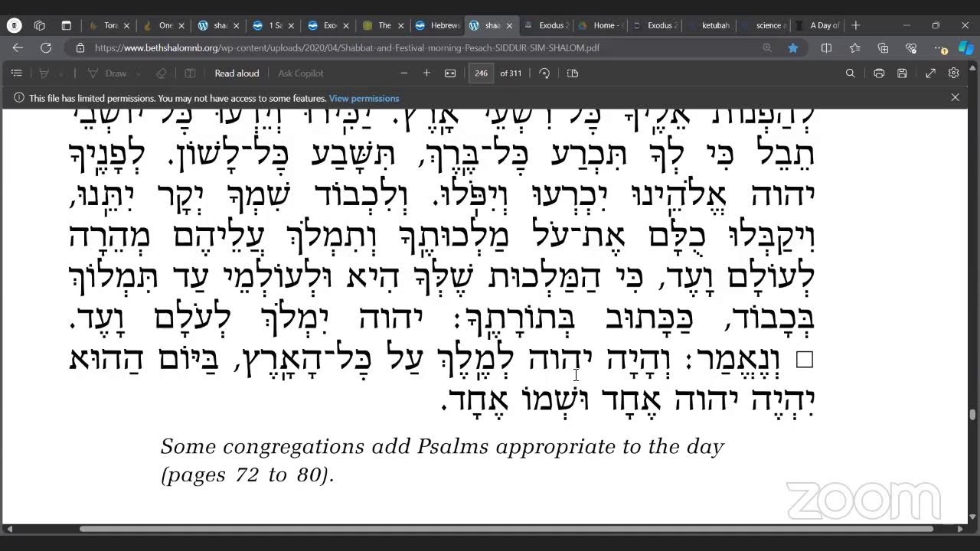Open the workspaces icon

[x=40, y=25]
